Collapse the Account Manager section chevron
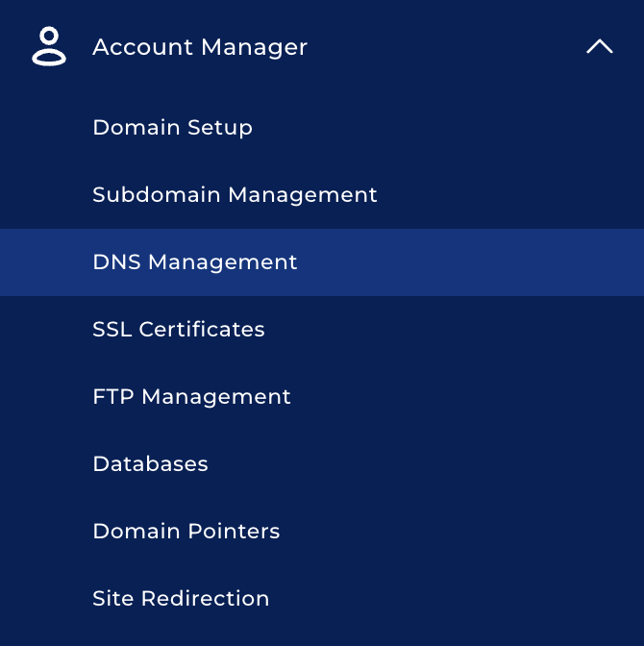 (x=599, y=46)
